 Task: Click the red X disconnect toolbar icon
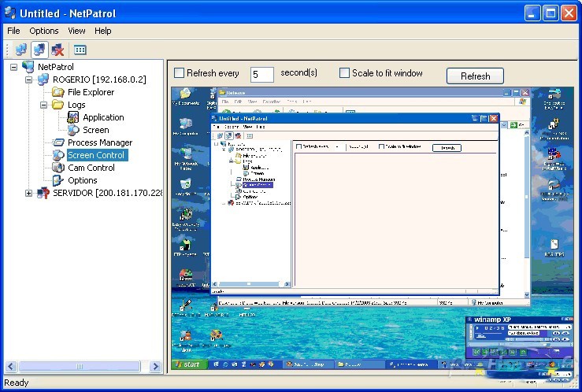57,50
